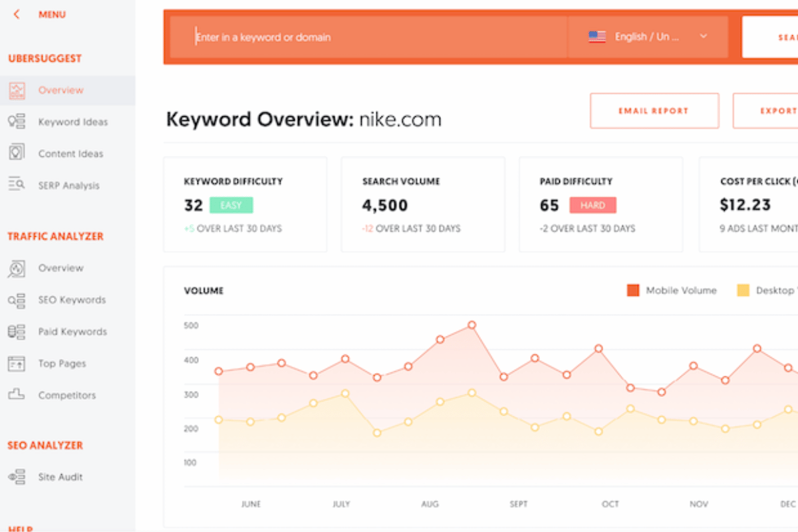Screen dimensions: 798x532
Task: Click the SEO Keywords icon
Action: 17,300
